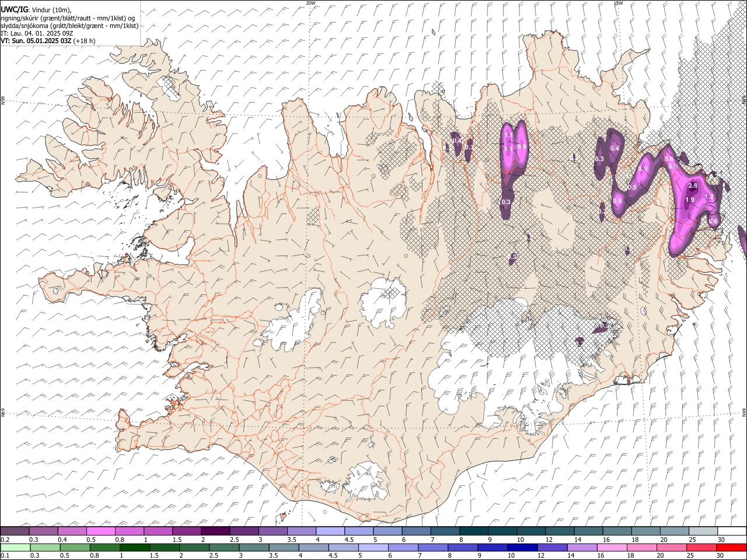Select the pale grey upper swatch between 25 and 30
Viewport: 747px width, 560px height.
(703, 531)
